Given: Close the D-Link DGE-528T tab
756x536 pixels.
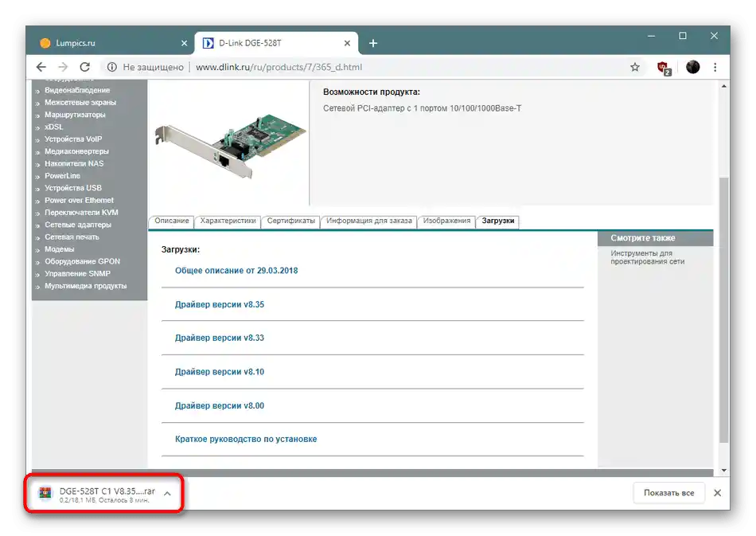Looking at the screenshot, I should (x=347, y=43).
